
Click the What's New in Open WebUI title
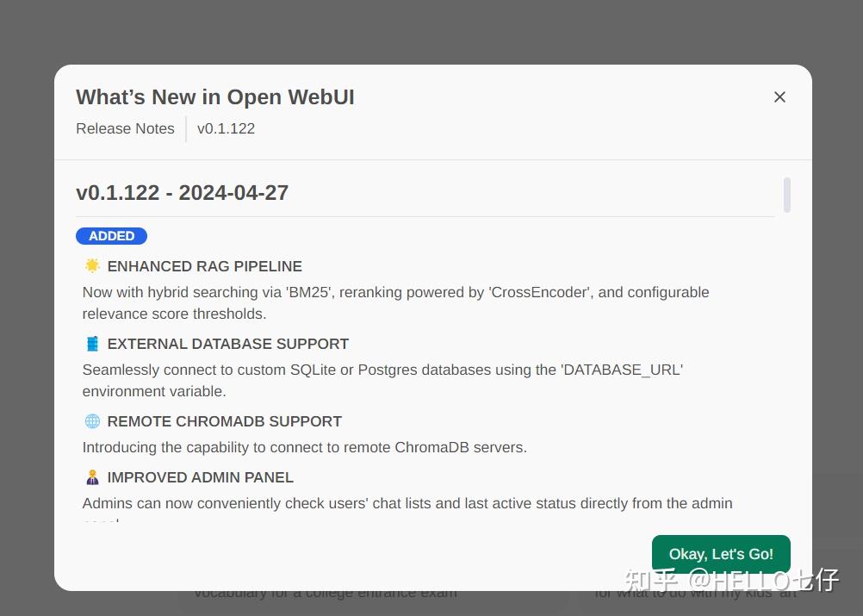click(215, 97)
